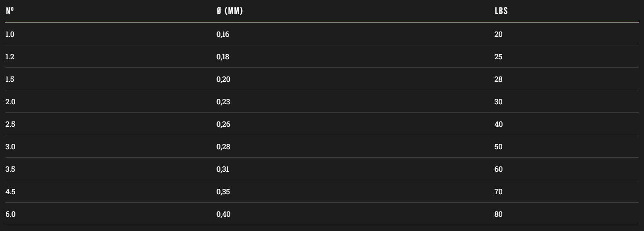Select the 4.5 line number cell
The height and width of the screenshot is (231, 644).
point(10,192)
